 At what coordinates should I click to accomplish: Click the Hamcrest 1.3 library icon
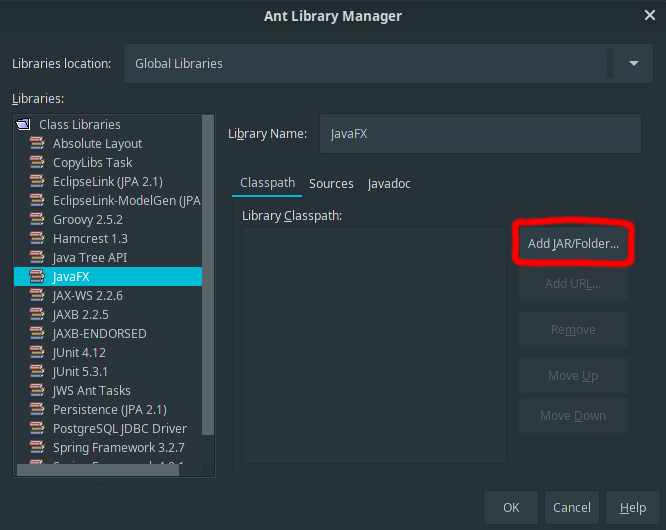pos(38,239)
